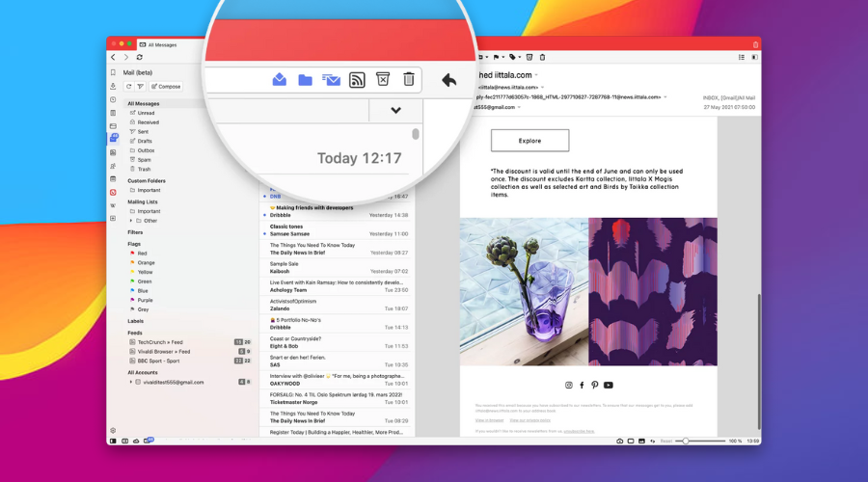The image size is (868, 482).
Task: Open the Instagram icon in the email
Action: [x=568, y=386]
